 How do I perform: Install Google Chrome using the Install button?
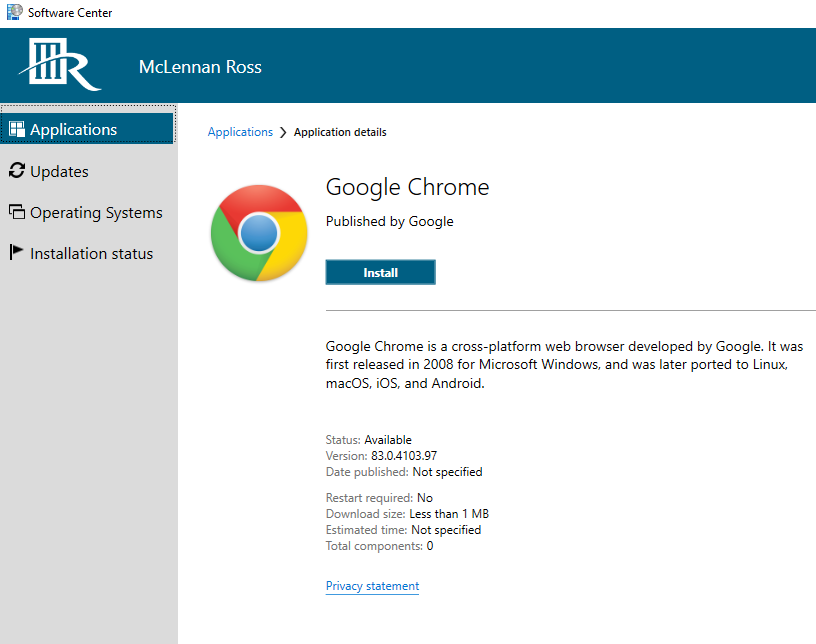coord(380,272)
